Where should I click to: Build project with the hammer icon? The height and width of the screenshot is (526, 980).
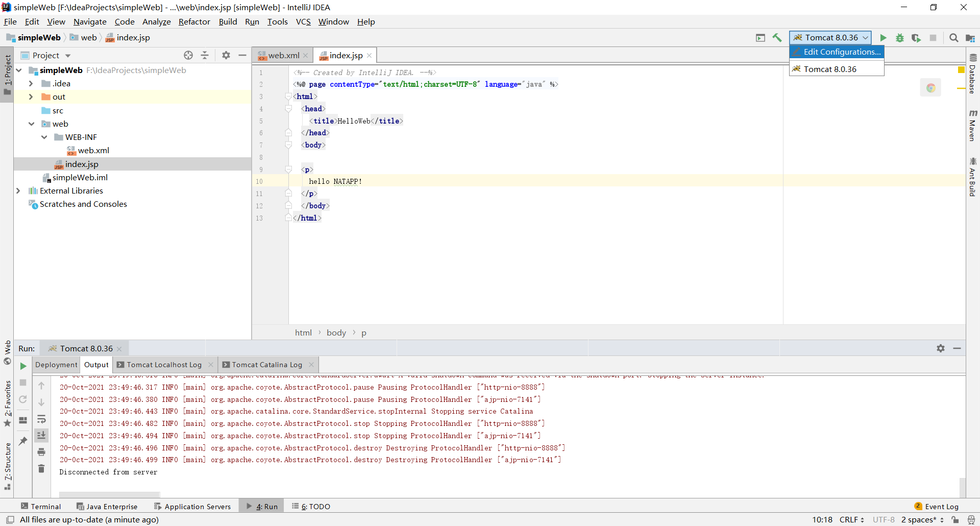pos(777,38)
